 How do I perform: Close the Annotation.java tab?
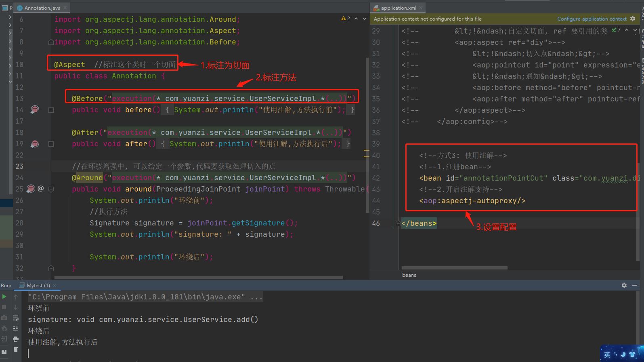65,8
